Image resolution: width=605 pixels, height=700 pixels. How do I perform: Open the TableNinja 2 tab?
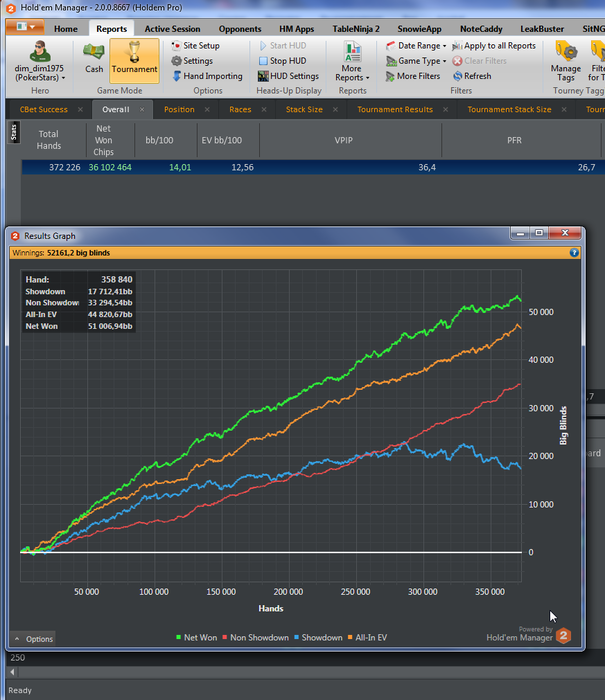click(x=356, y=29)
